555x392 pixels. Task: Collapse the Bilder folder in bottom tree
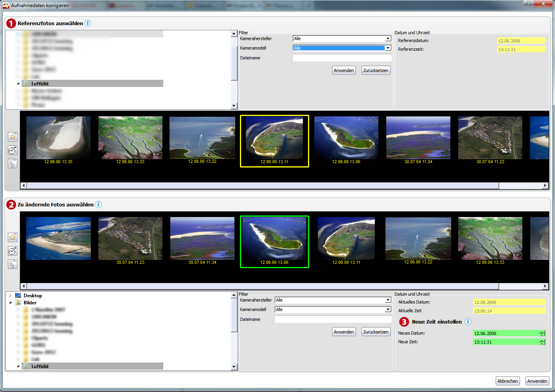tap(11, 303)
